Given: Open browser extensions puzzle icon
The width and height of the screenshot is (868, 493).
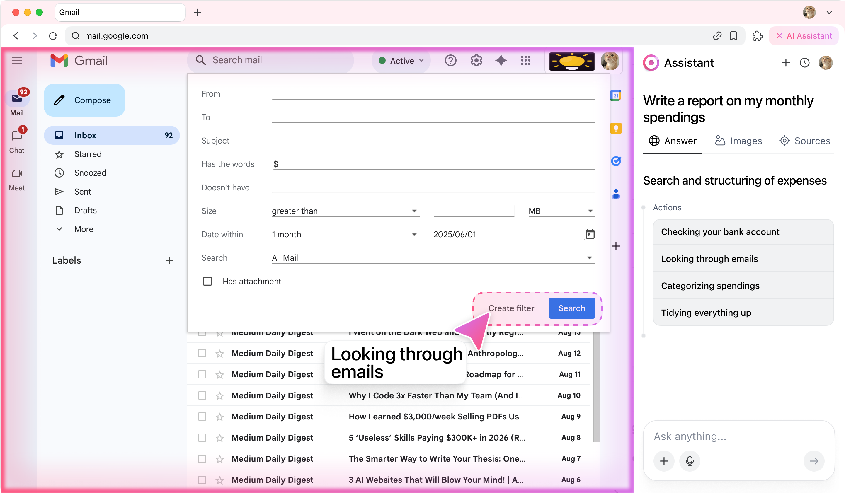Looking at the screenshot, I should [x=757, y=36].
